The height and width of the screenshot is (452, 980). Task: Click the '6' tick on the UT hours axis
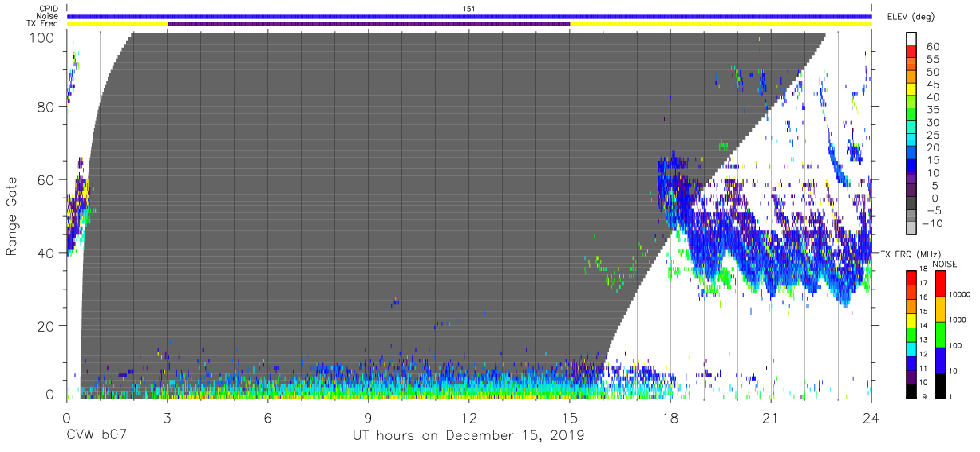pyautogui.click(x=268, y=416)
